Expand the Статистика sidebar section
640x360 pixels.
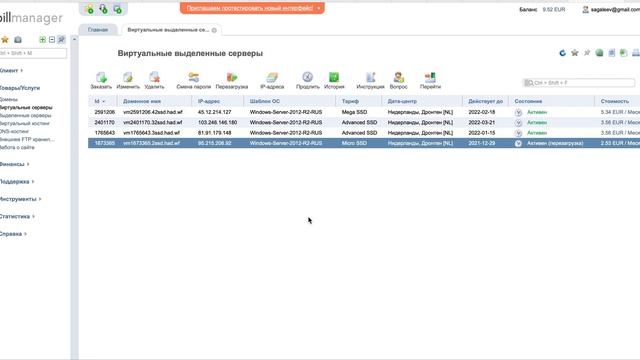17,216
